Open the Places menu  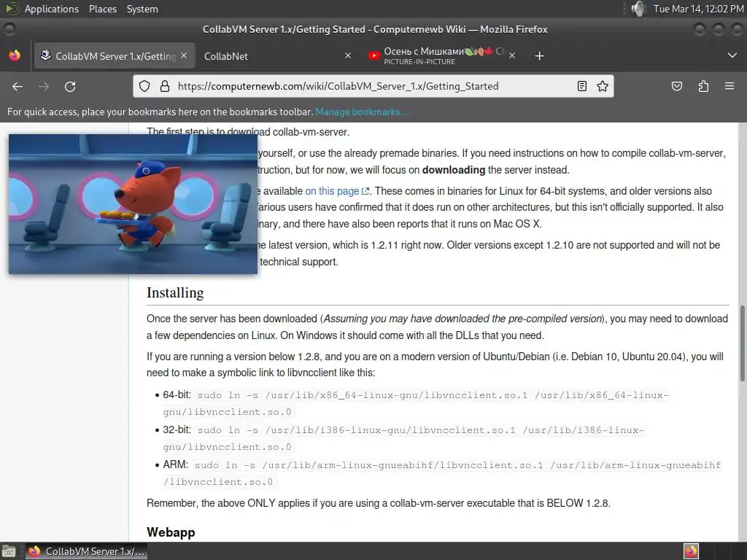tap(102, 9)
